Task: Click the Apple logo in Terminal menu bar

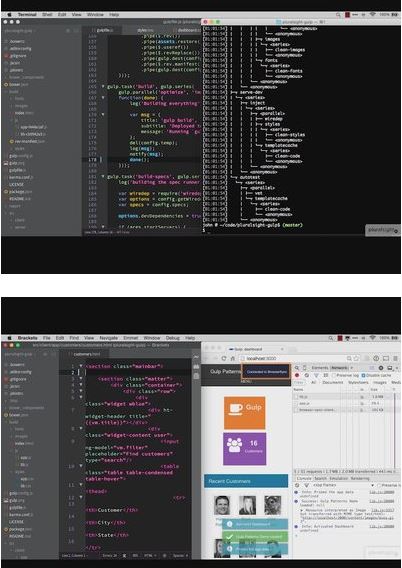Action: [10, 15]
